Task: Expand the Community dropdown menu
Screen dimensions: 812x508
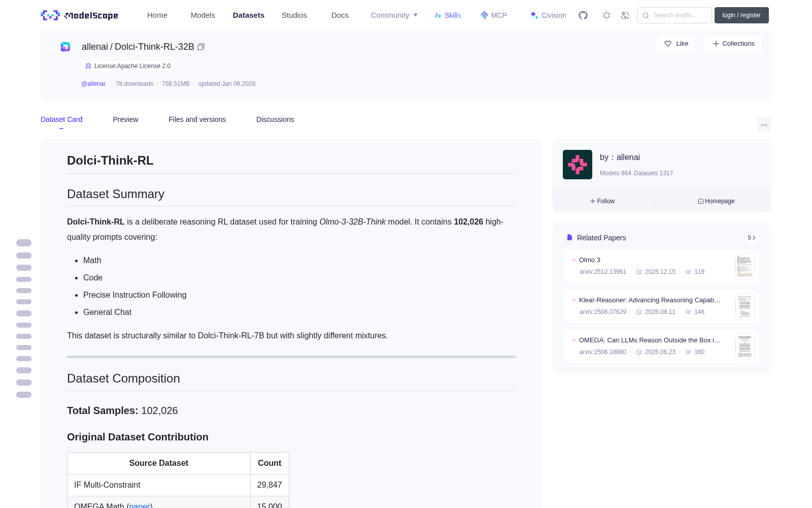Action: tap(394, 15)
